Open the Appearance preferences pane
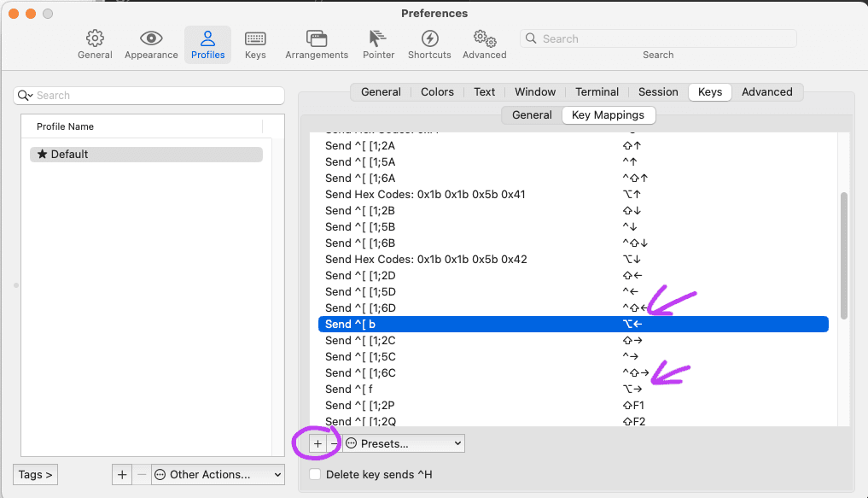Viewport: 868px width, 498px height. pyautogui.click(x=151, y=44)
